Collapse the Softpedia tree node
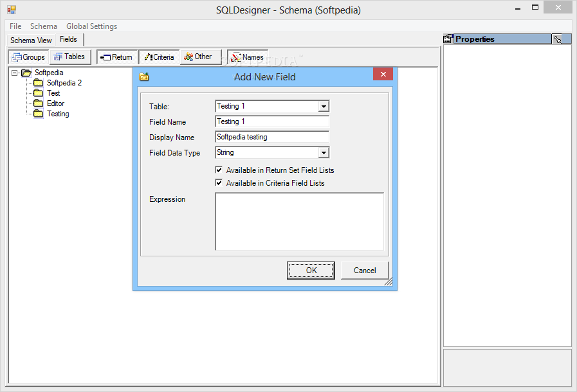577x392 pixels. pyautogui.click(x=14, y=73)
